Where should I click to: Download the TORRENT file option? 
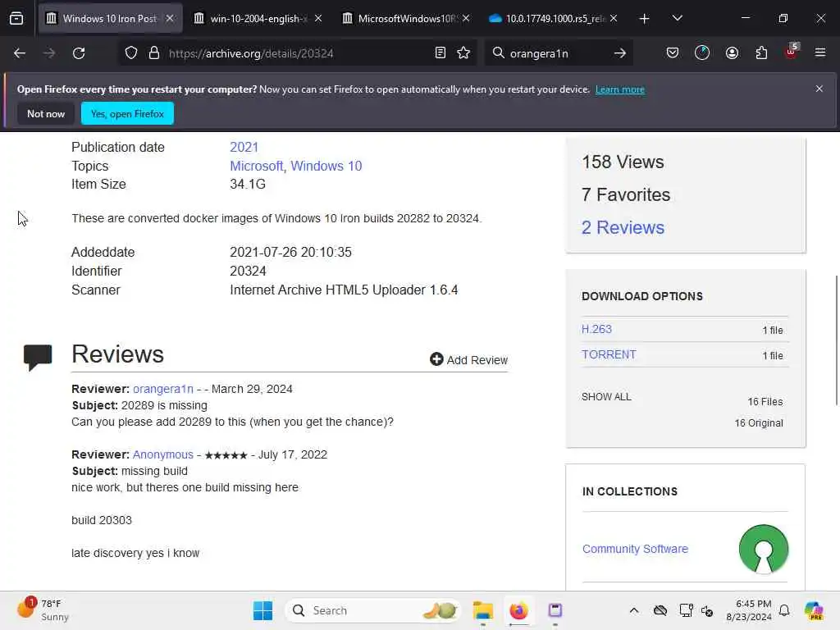609,354
